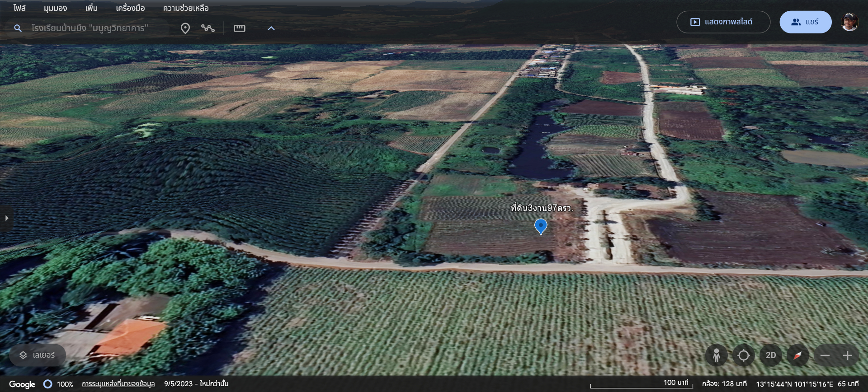The image size is (868, 392).
Task: Collapse the toolbar with the up chevron
Action: point(271,28)
